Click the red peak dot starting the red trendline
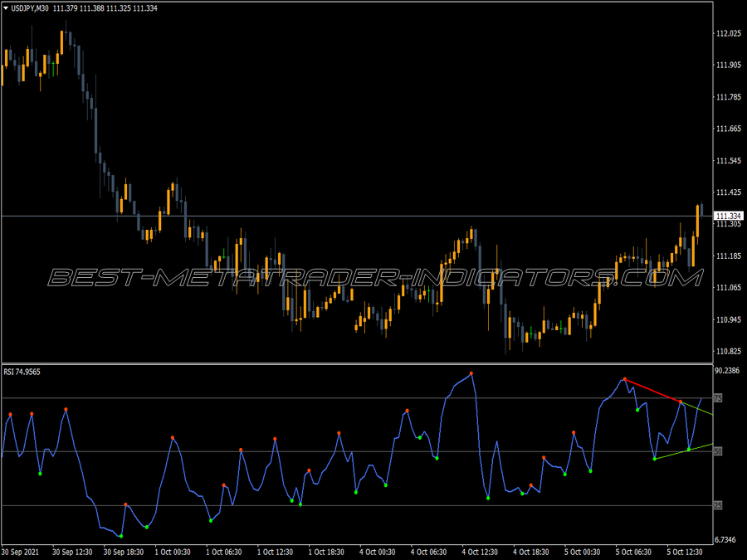The width and height of the screenshot is (747, 560). (x=624, y=379)
